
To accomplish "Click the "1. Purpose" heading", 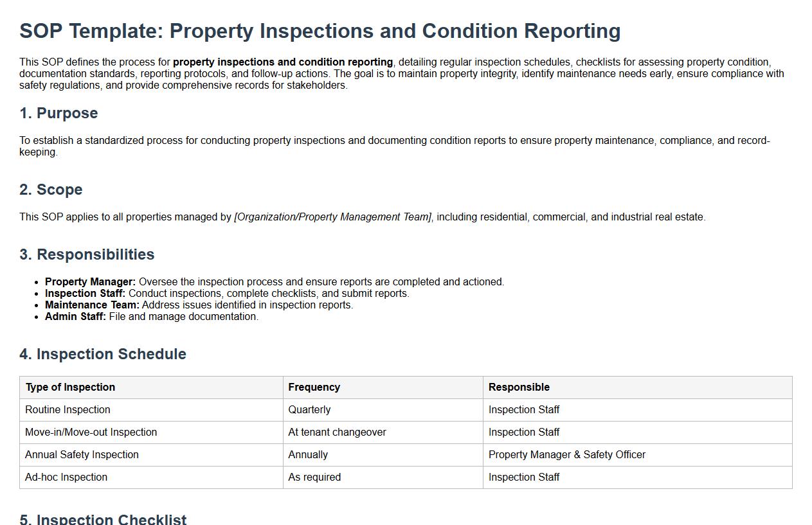I will pos(59,113).
